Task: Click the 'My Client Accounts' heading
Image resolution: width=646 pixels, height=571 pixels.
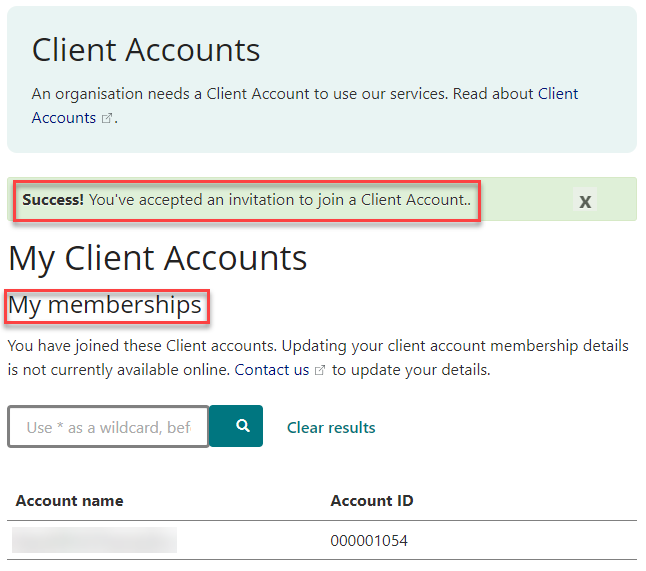Action: click(158, 258)
